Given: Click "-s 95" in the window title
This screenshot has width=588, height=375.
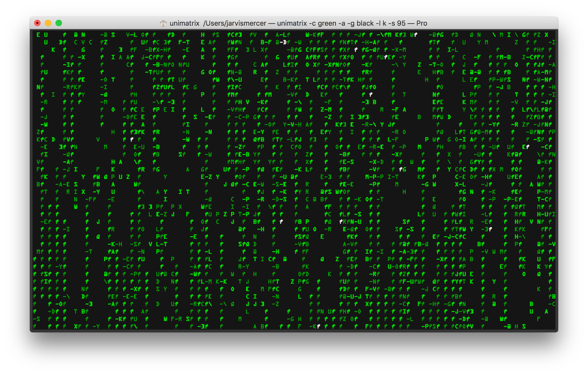Looking at the screenshot, I should click(x=397, y=24).
